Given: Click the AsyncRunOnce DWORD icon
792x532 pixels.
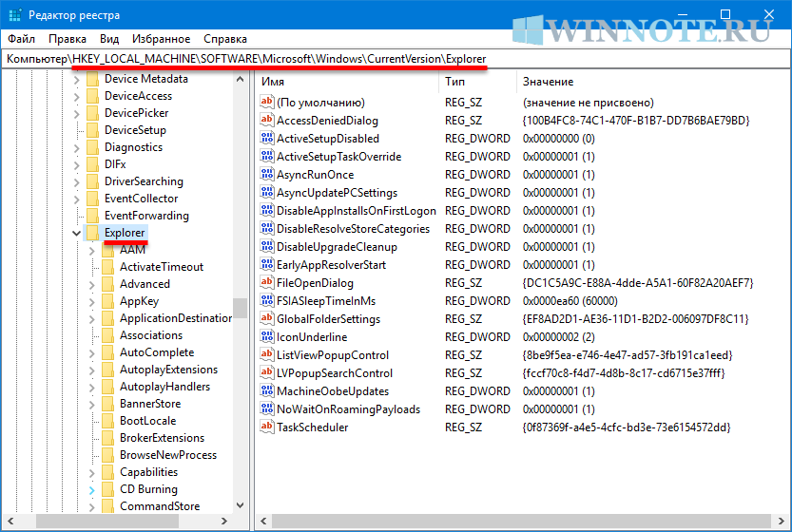Looking at the screenshot, I should 266,174.
